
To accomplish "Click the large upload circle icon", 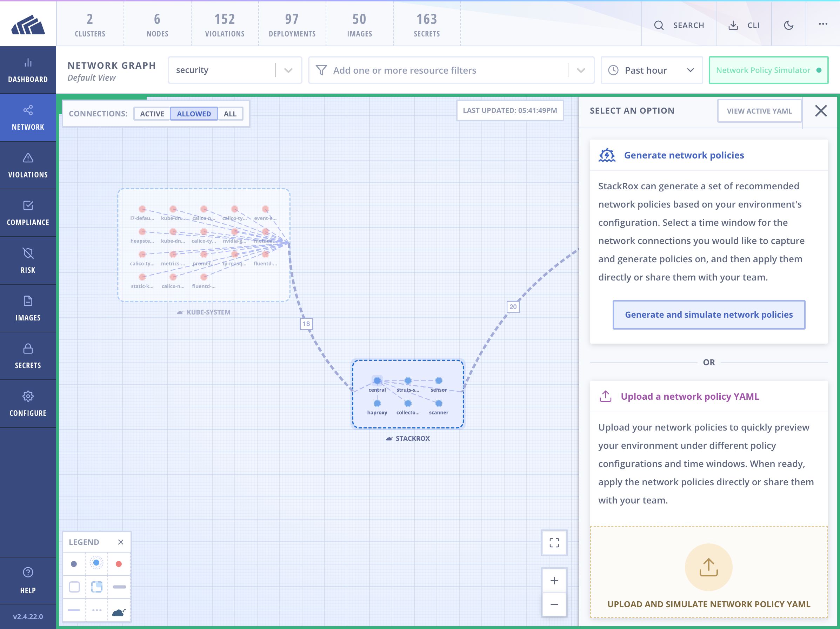I will click(x=708, y=567).
